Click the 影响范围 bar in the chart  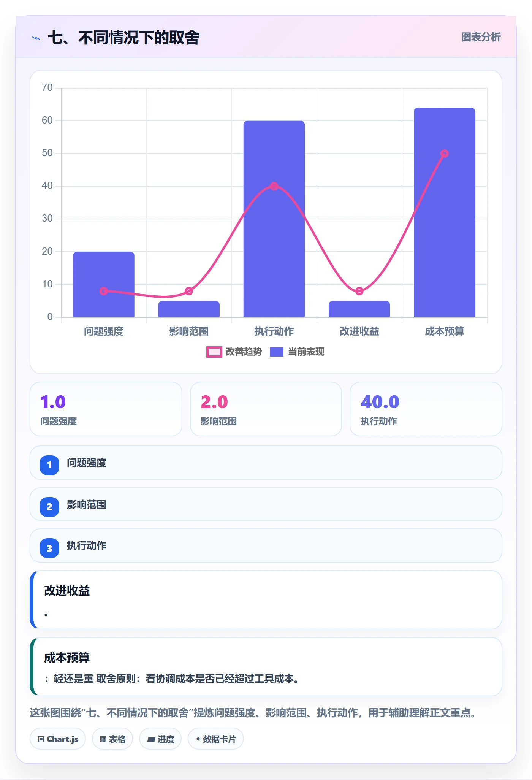pyautogui.click(x=189, y=309)
